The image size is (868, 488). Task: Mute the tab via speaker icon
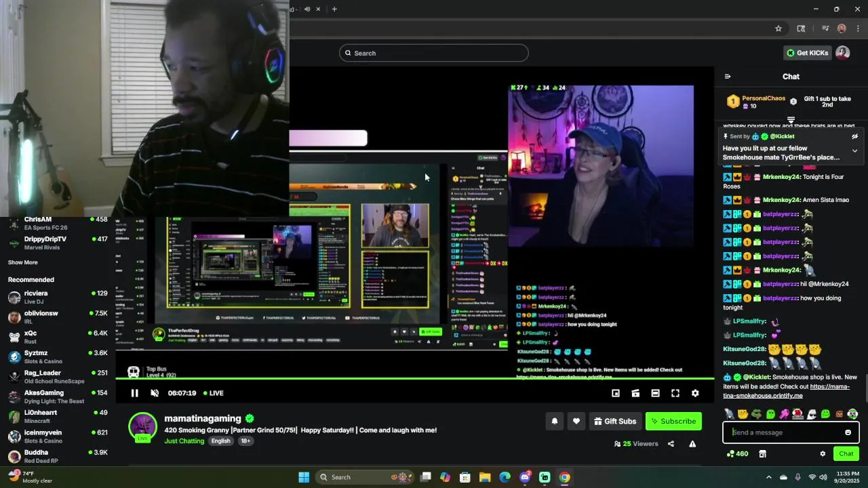tap(307, 9)
